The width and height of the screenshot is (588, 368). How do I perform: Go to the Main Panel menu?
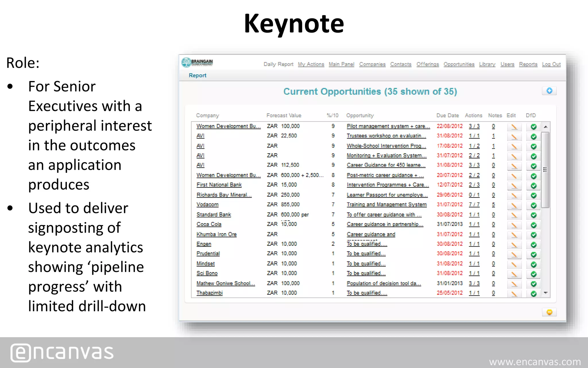tap(341, 64)
